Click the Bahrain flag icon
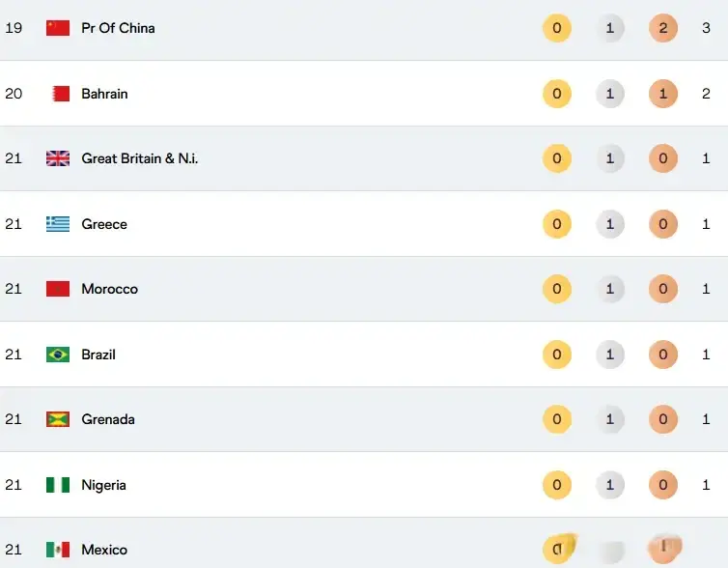The width and height of the screenshot is (728, 568). click(x=58, y=94)
